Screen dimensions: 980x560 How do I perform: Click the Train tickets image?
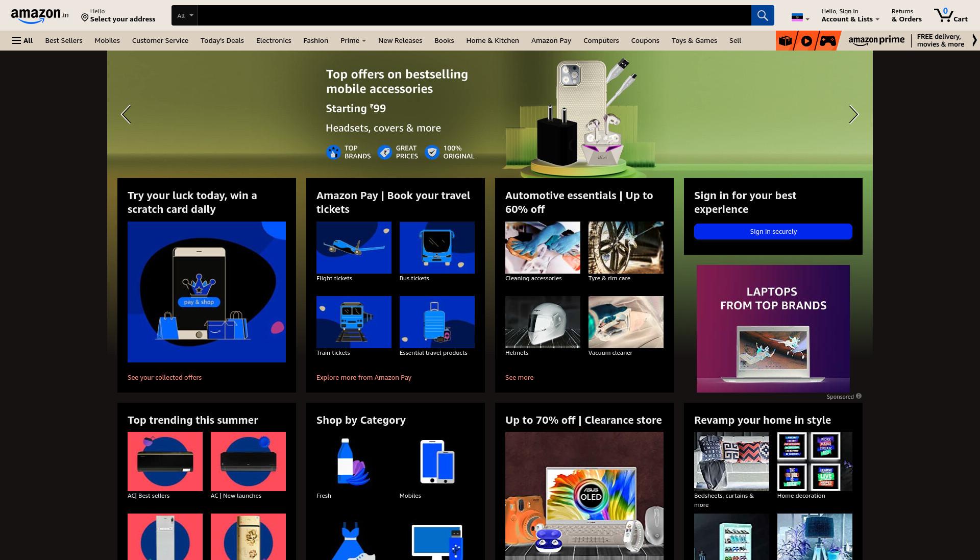tap(354, 322)
